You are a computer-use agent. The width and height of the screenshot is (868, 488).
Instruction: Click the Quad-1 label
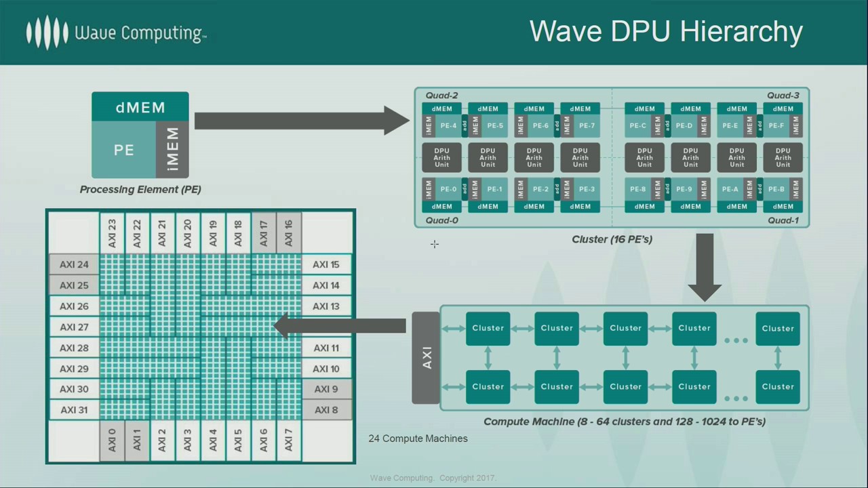[x=783, y=220]
